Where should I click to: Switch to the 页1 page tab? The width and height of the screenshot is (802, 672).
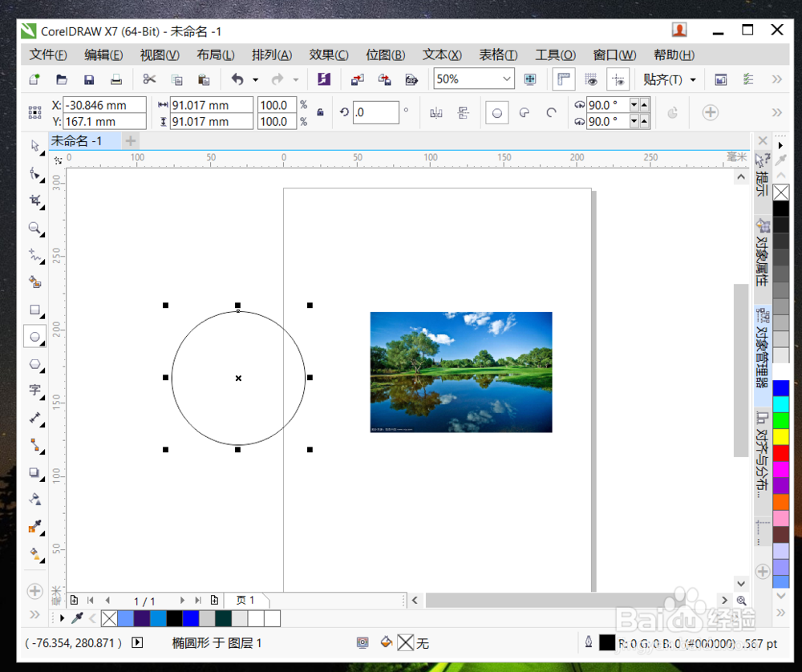point(246,600)
